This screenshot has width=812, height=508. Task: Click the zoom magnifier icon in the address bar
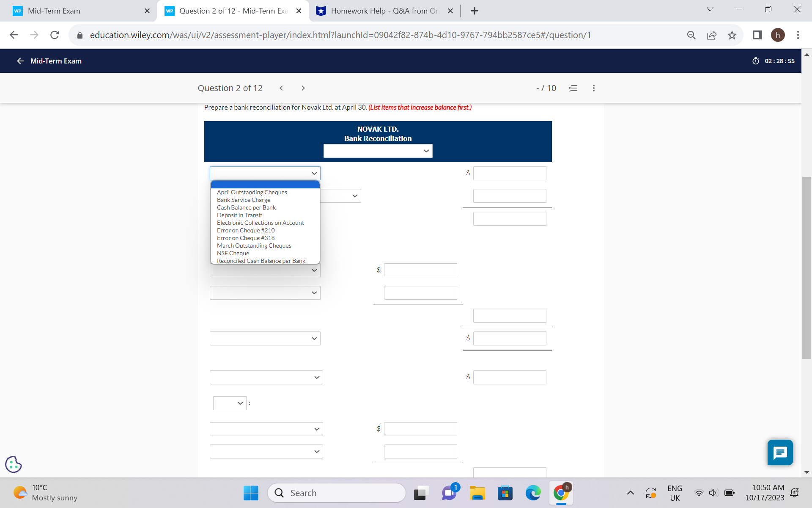pyautogui.click(x=691, y=35)
